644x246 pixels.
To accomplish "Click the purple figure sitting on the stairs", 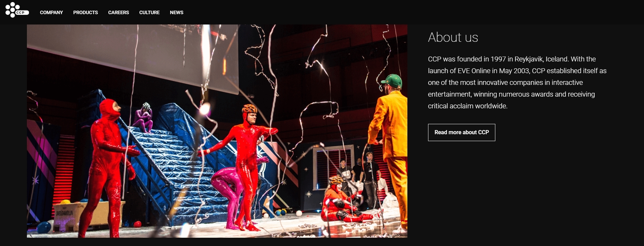I will [x=144, y=117].
